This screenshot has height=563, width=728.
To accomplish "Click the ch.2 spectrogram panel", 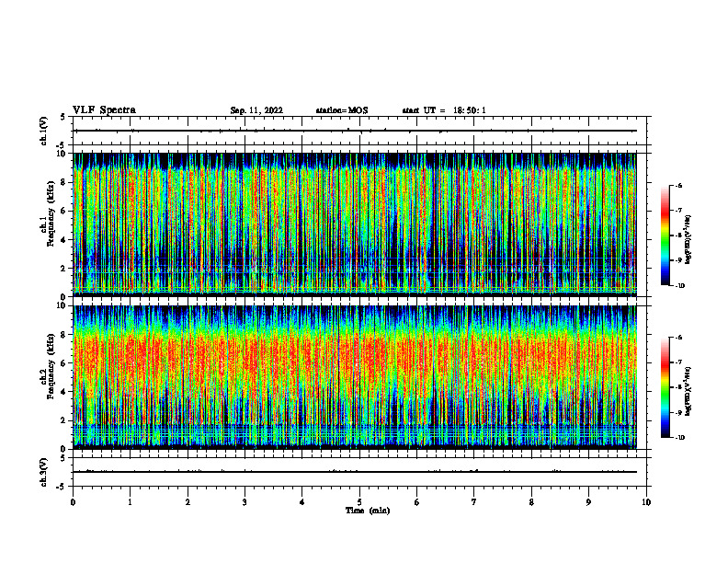I will [355, 377].
